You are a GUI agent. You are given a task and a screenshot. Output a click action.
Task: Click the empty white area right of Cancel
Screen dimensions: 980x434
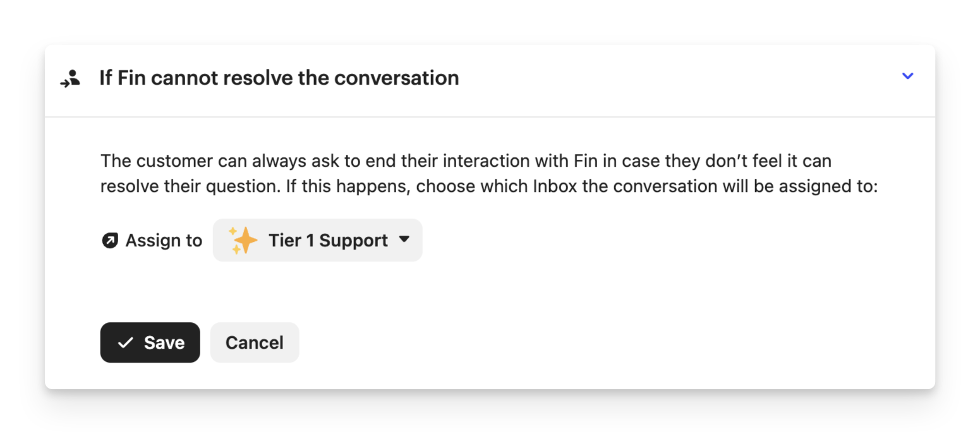coord(569,342)
